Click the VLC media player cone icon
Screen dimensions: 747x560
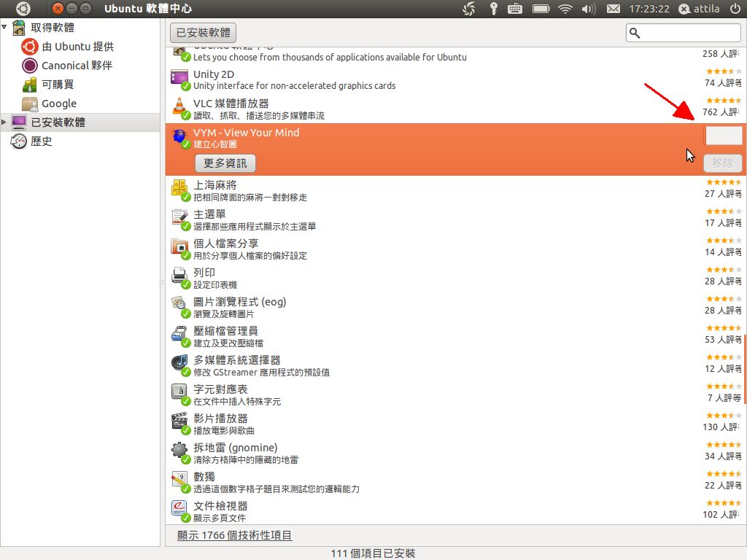(179, 107)
